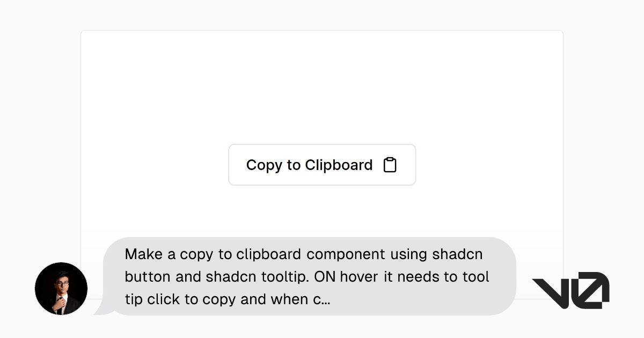This screenshot has height=338, width=644.
Task: Click the clipboard icon on the button
Action: click(x=391, y=165)
